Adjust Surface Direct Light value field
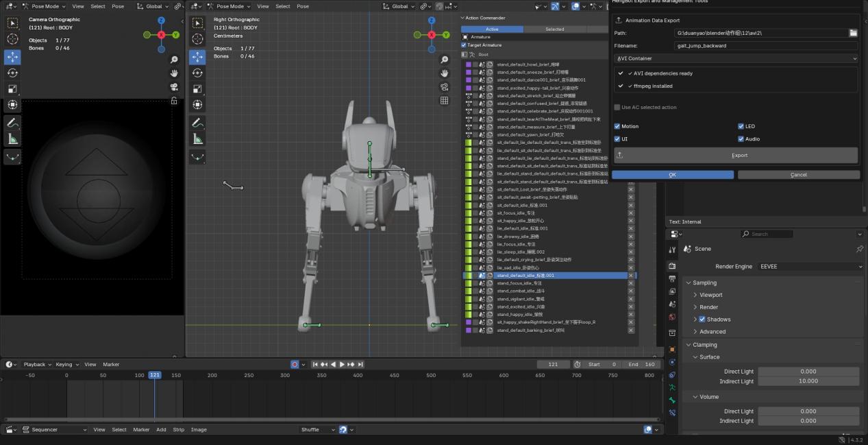 pos(808,372)
